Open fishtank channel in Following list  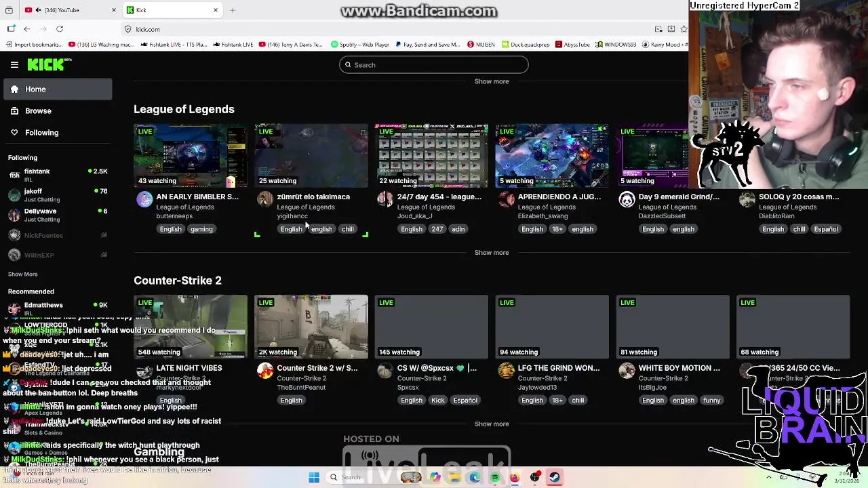pyautogui.click(x=58, y=175)
